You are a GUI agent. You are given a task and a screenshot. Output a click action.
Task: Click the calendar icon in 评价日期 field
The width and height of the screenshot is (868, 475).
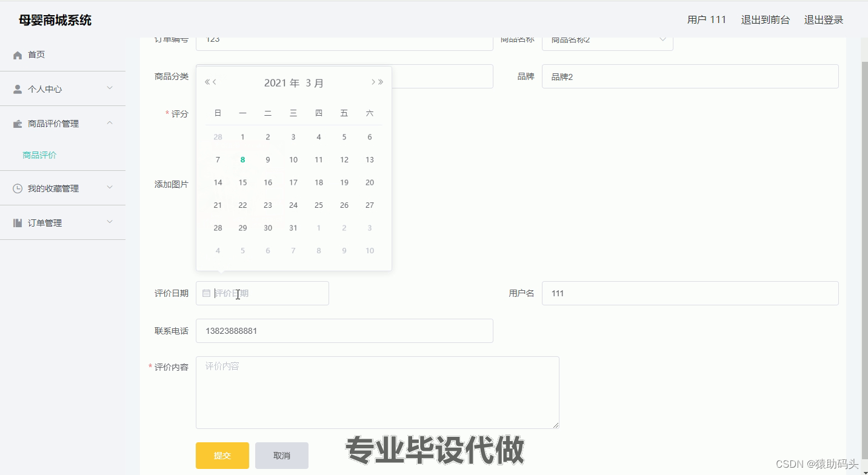206,293
